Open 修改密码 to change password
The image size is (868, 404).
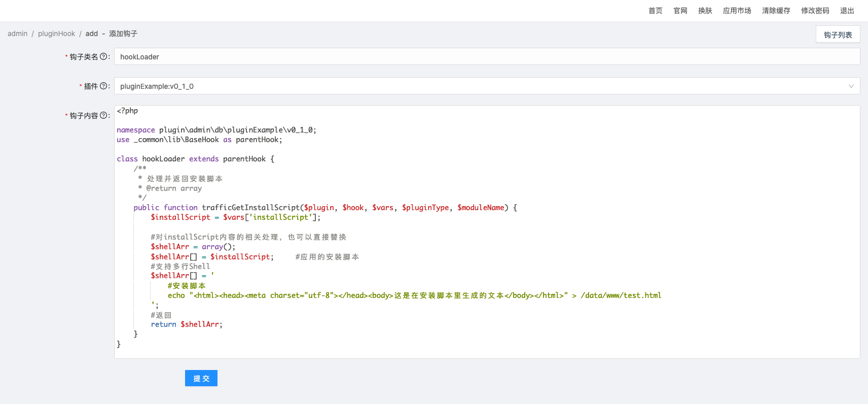click(x=815, y=11)
